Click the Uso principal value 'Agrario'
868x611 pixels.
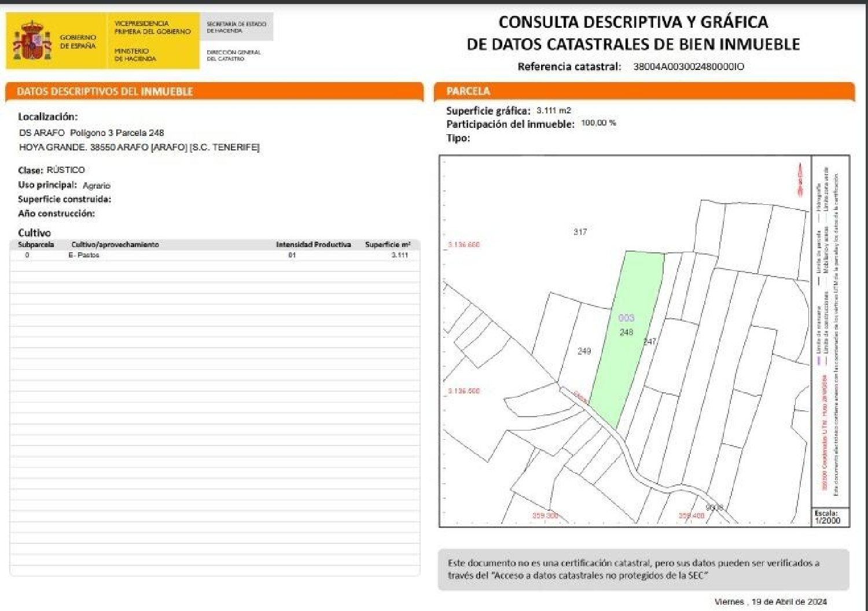point(97,186)
